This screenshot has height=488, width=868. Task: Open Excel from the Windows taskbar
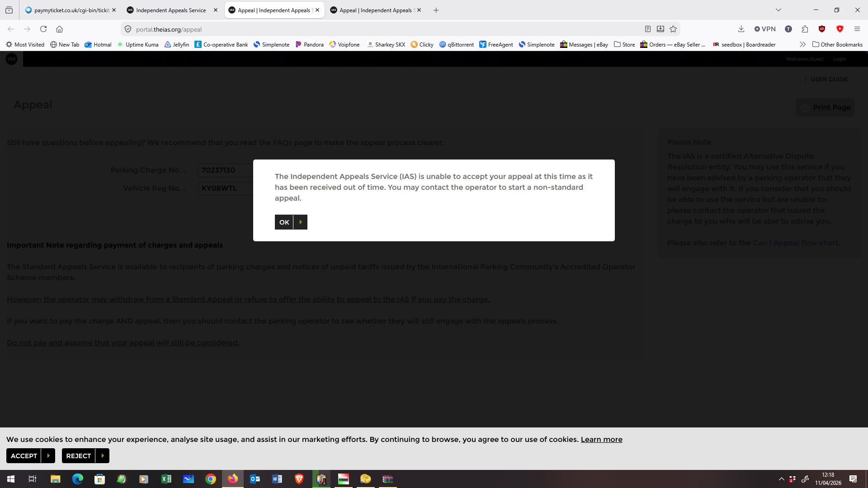pyautogui.click(x=166, y=479)
